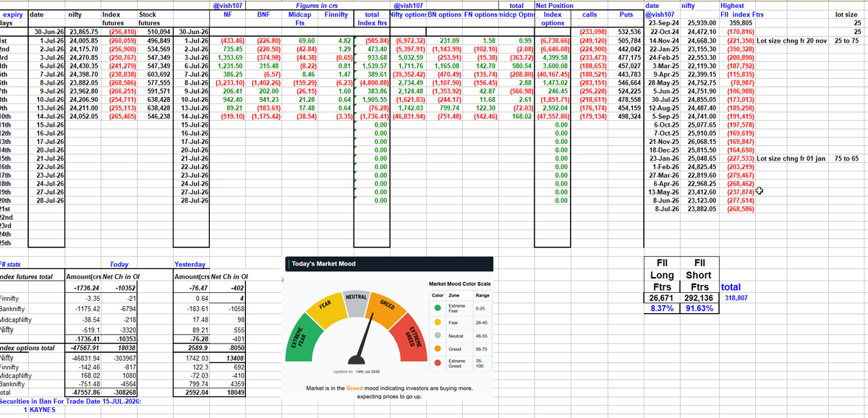Select nifty value 24,005.85 for 1-Jul-26
Screen dimensions: 868x418
(82, 40)
